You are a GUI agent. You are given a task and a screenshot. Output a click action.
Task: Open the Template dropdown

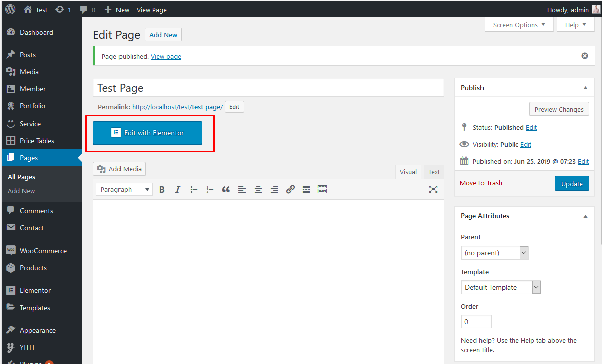pyautogui.click(x=535, y=287)
